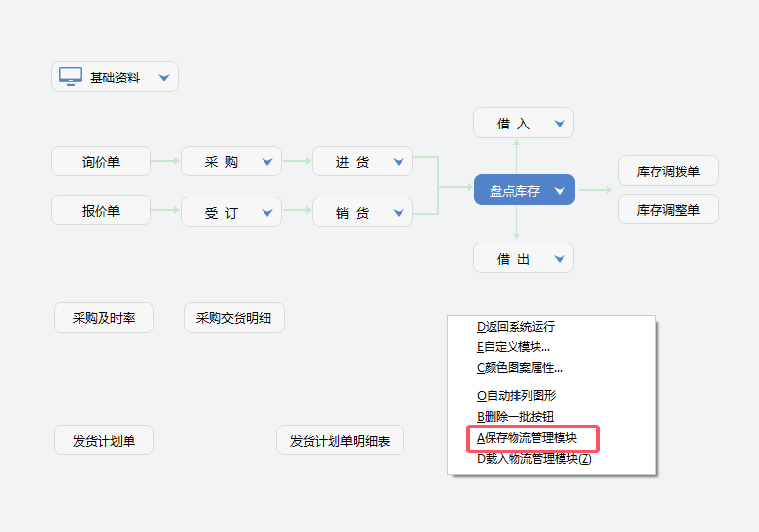Expand the 采购 dropdown arrow
The image size is (759, 532).
[x=267, y=162]
